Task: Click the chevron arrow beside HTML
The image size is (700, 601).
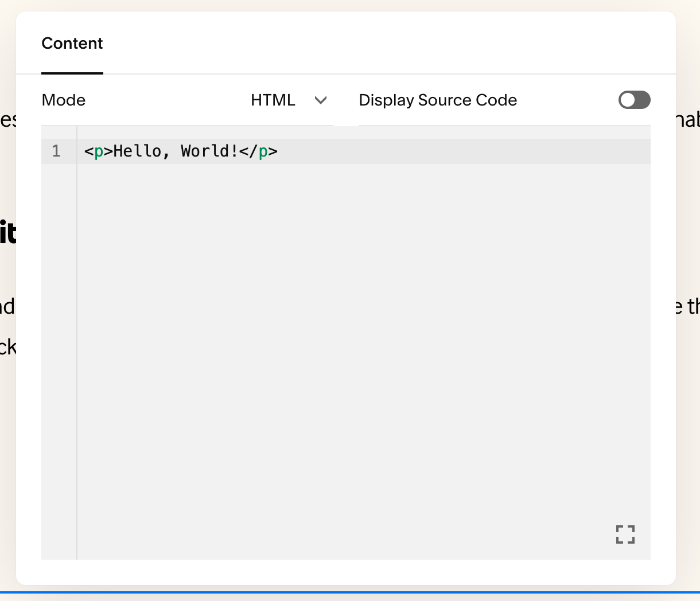Action: pyautogui.click(x=321, y=100)
